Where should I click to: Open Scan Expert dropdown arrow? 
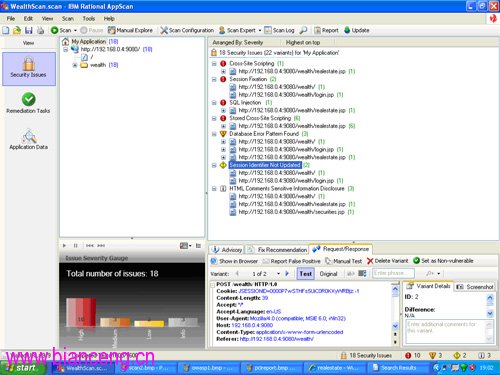[260, 30]
